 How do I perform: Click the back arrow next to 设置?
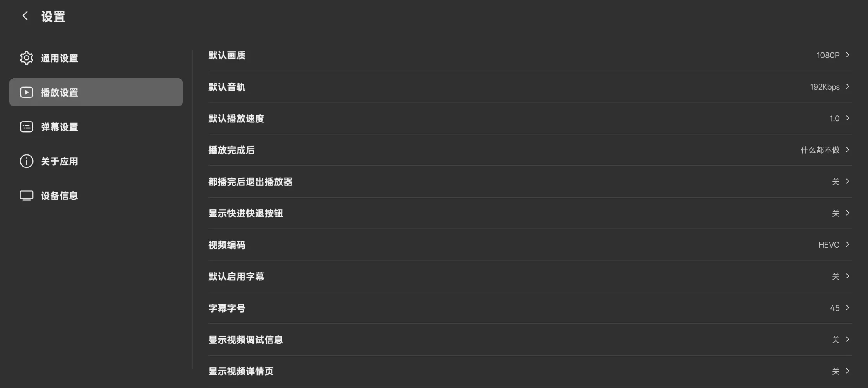coord(25,16)
